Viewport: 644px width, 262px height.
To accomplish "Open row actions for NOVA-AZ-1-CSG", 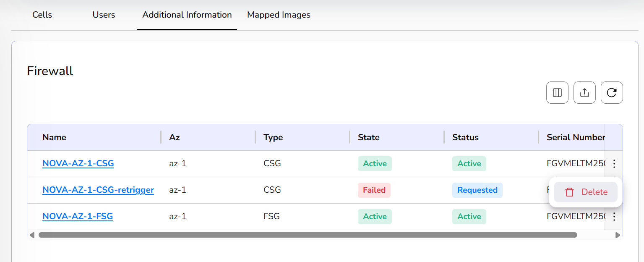I will 614,164.
